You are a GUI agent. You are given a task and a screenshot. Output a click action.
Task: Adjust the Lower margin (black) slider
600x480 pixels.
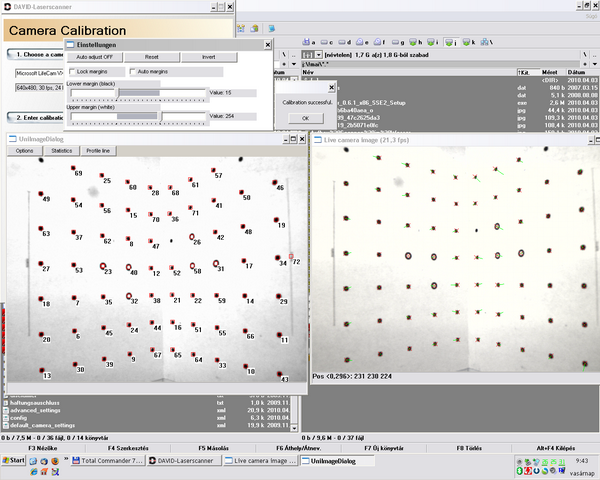(120, 92)
